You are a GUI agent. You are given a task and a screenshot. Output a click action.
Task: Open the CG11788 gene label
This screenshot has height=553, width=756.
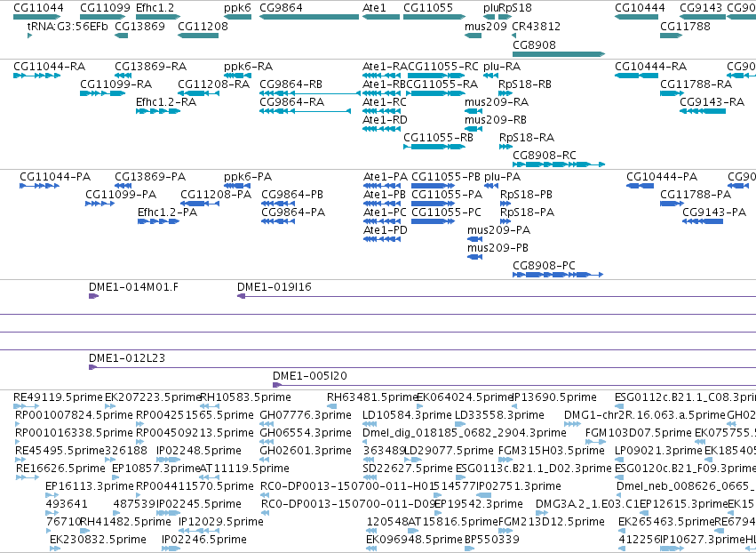(x=685, y=26)
